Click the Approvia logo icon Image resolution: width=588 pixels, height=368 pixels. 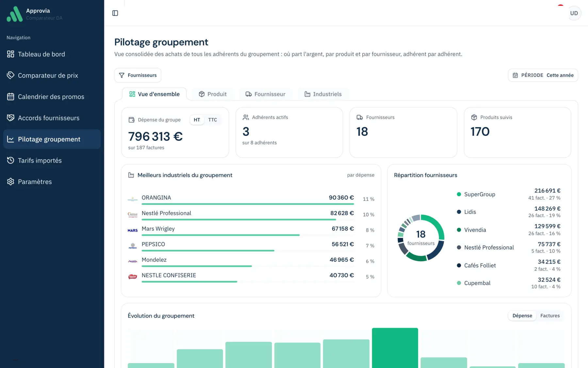pyautogui.click(x=15, y=14)
